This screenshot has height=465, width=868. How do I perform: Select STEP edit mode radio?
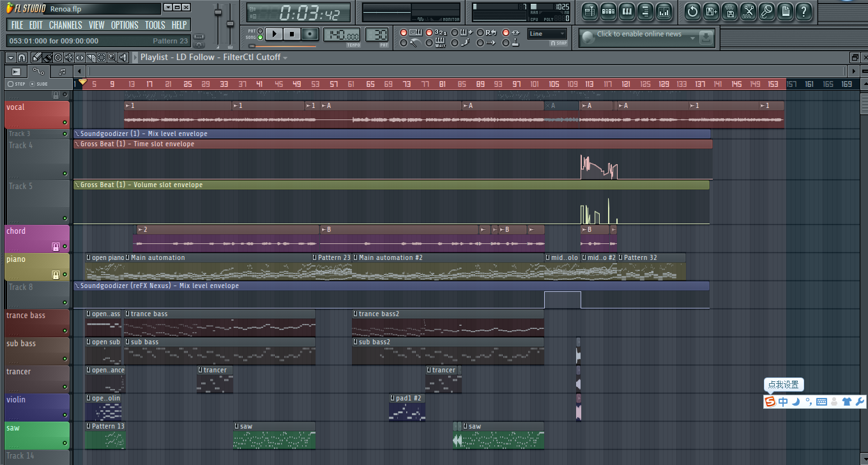[11, 84]
